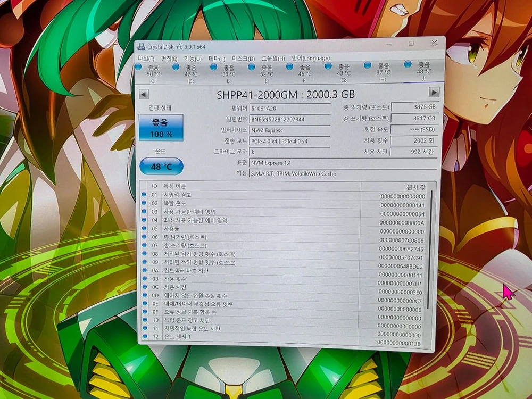Open the 파일(F) menu

pyautogui.click(x=146, y=59)
